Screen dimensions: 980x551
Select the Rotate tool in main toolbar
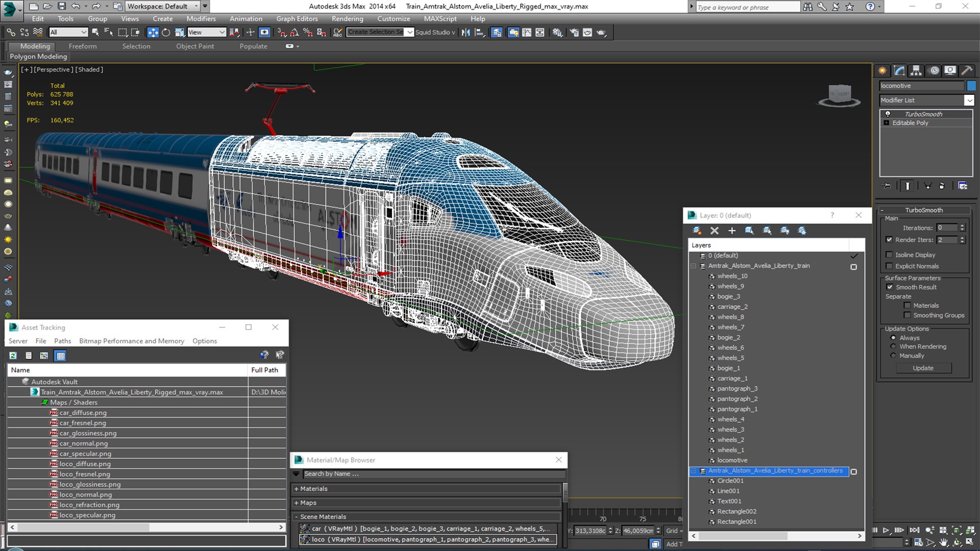(166, 32)
